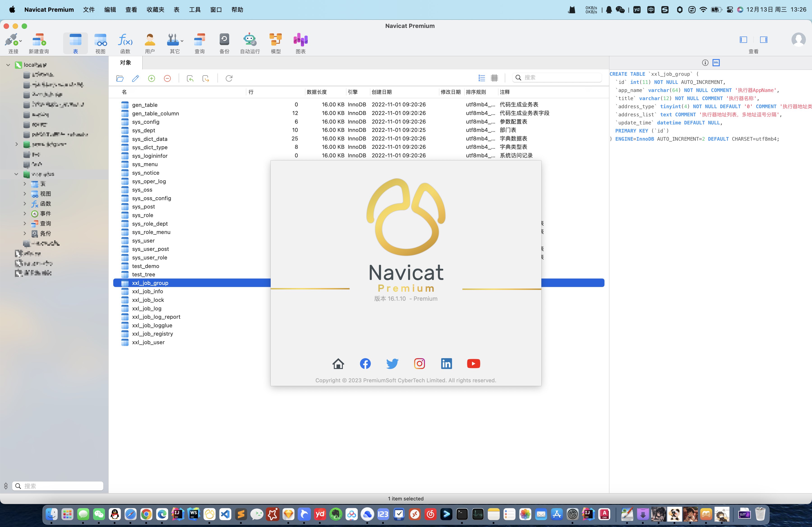The width and height of the screenshot is (812, 527).
Task: Select the 对象 tab
Action: 125,63
